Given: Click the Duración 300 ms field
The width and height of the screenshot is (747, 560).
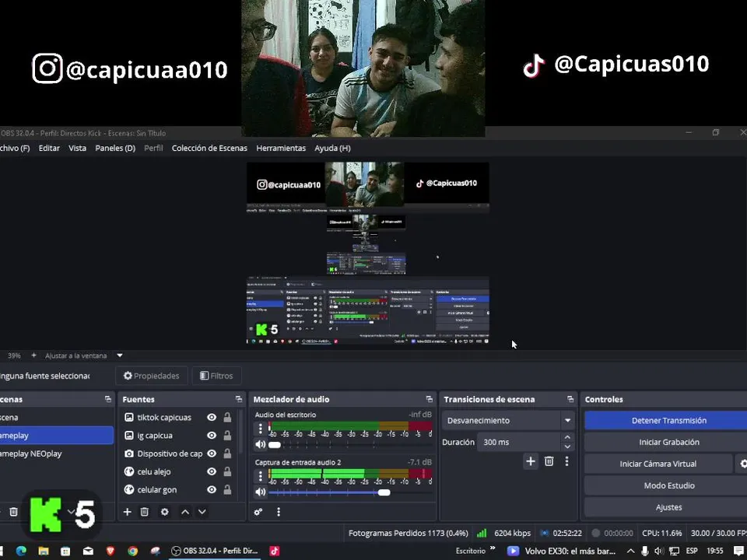Looking at the screenshot, I should click(x=519, y=442).
